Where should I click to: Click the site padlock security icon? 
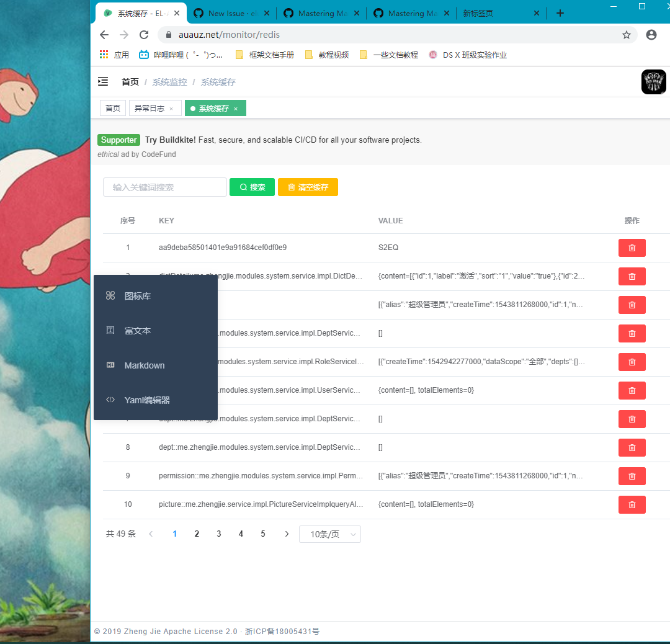pyautogui.click(x=168, y=35)
